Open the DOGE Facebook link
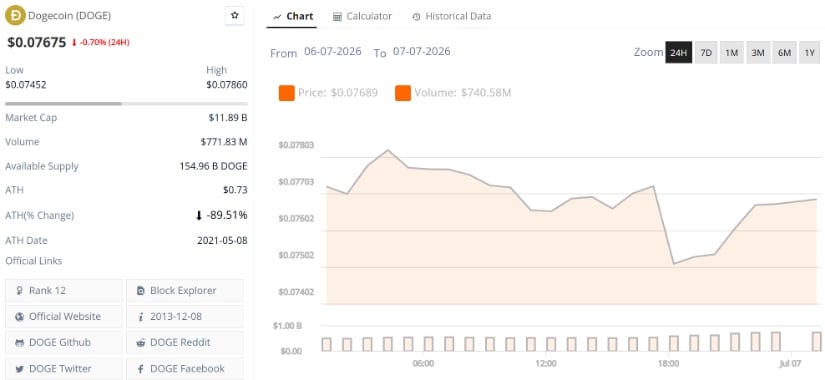Screen dimensions: 825x380 pos(185,369)
